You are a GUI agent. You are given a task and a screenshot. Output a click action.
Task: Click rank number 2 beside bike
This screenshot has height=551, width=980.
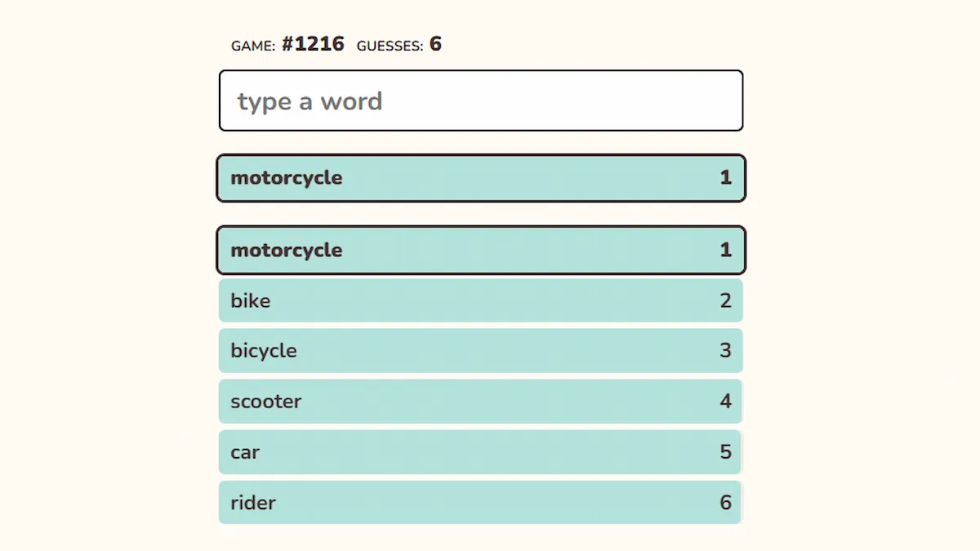(x=725, y=301)
